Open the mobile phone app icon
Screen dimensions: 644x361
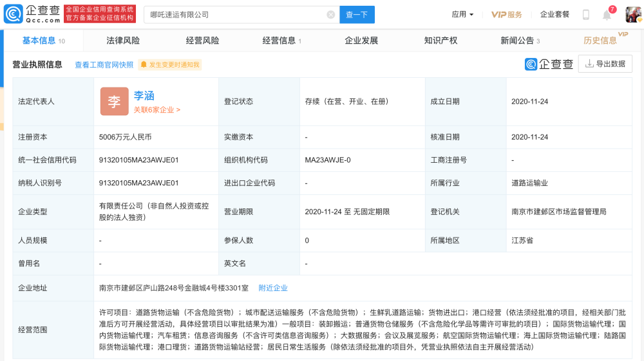(586, 15)
